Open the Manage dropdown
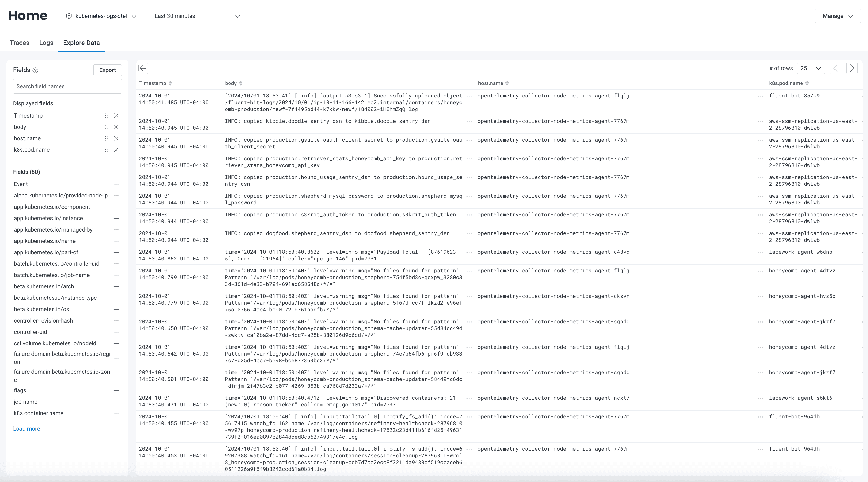 838,16
